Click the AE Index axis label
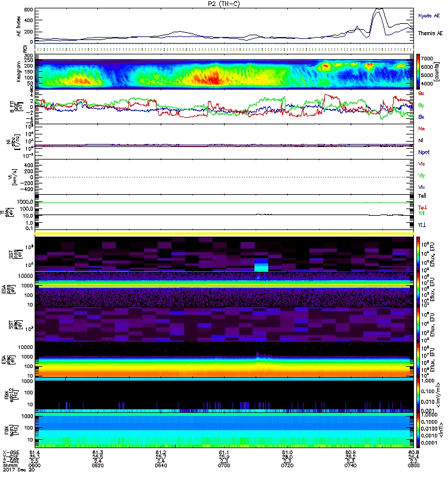448x478 pixels. (19, 26)
